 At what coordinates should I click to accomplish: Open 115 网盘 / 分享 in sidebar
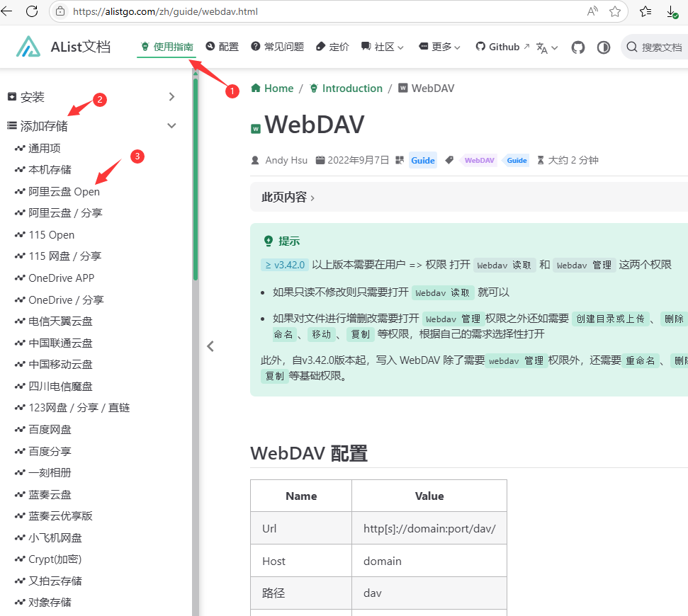58,256
